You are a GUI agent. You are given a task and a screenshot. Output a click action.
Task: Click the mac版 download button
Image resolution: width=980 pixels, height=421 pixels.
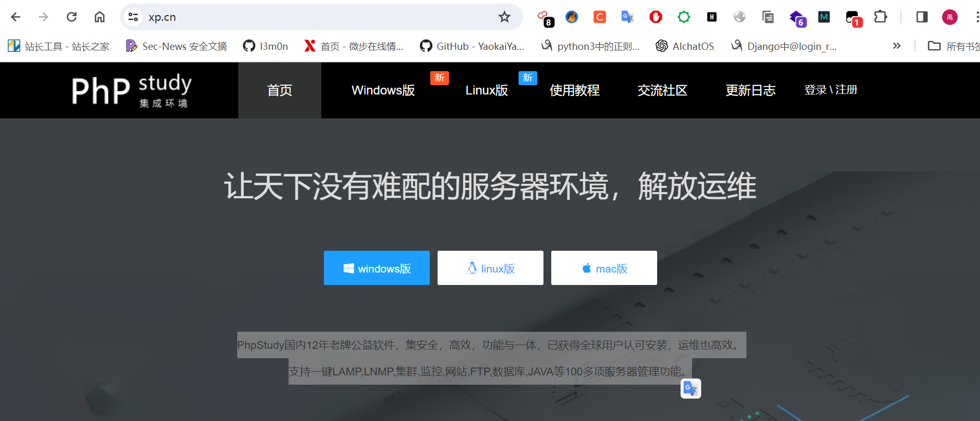pyautogui.click(x=604, y=268)
